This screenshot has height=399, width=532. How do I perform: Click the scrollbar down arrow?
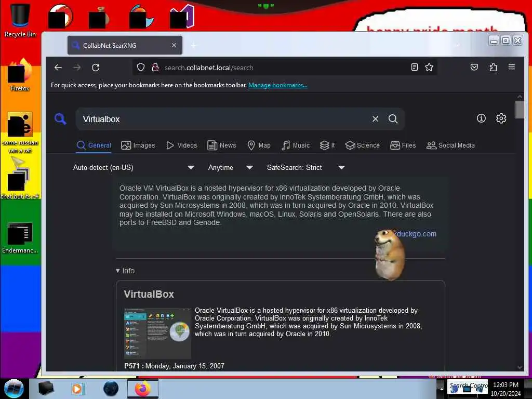click(x=520, y=367)
